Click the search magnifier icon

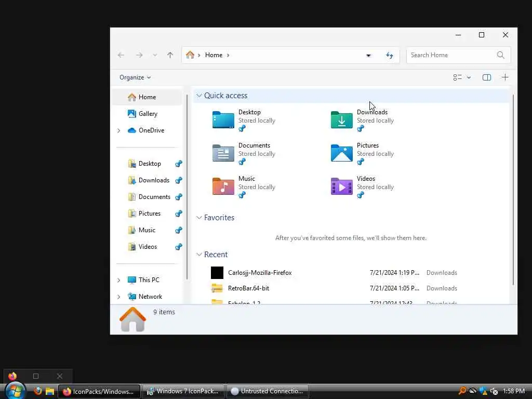pos(500,55)
